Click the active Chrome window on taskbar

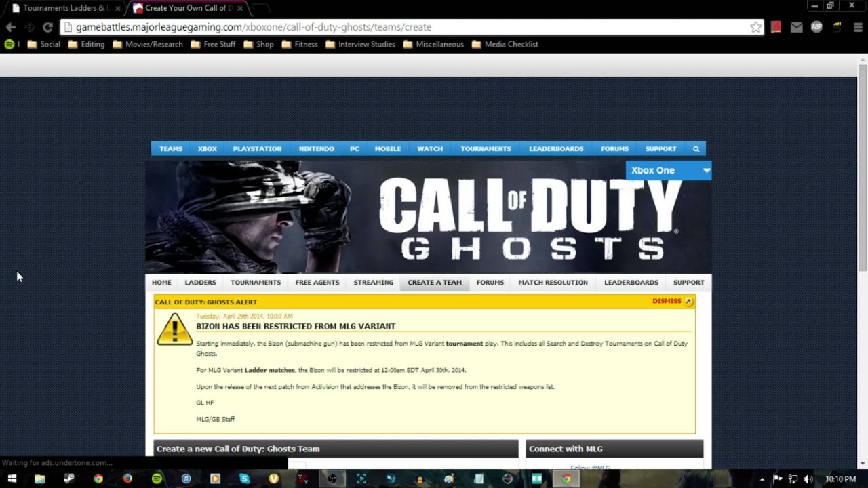click(x=566, y=479)
